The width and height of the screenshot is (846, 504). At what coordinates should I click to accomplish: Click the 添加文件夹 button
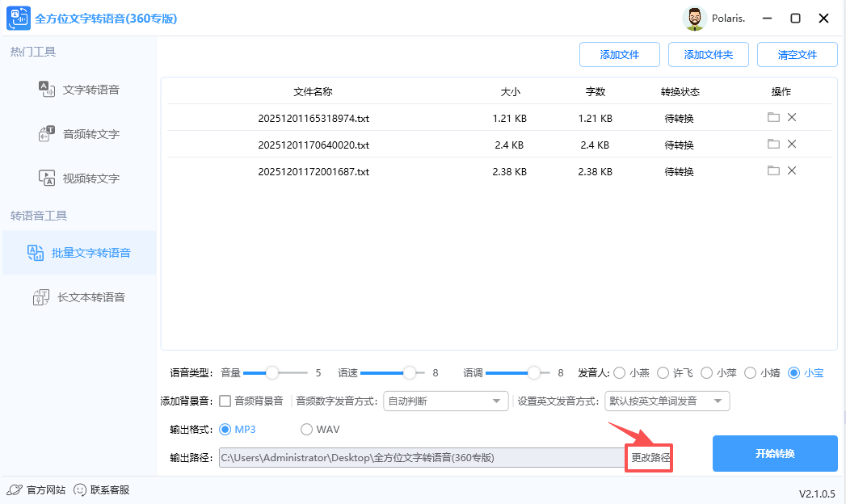(x=708, y=54)
